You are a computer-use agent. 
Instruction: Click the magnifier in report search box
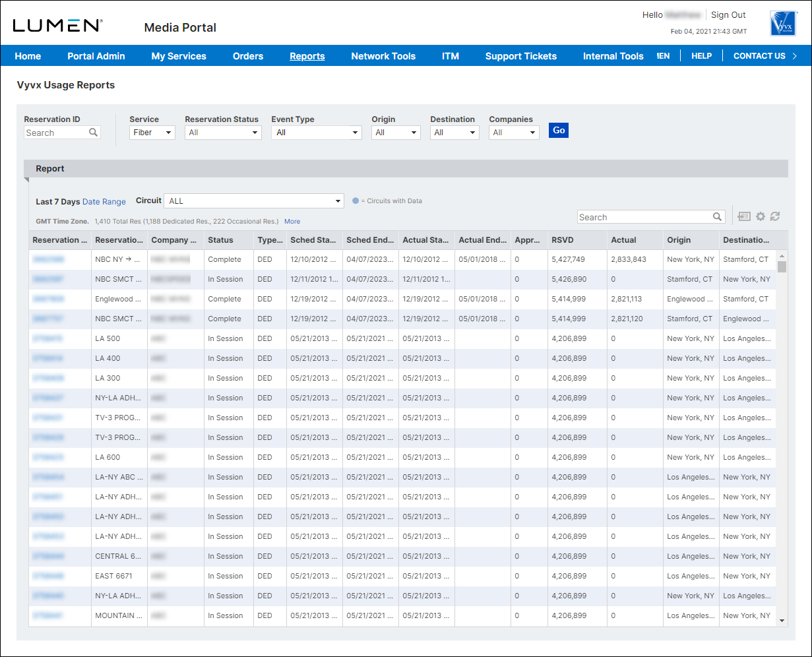pyautogui.click(x=718, y=217)
